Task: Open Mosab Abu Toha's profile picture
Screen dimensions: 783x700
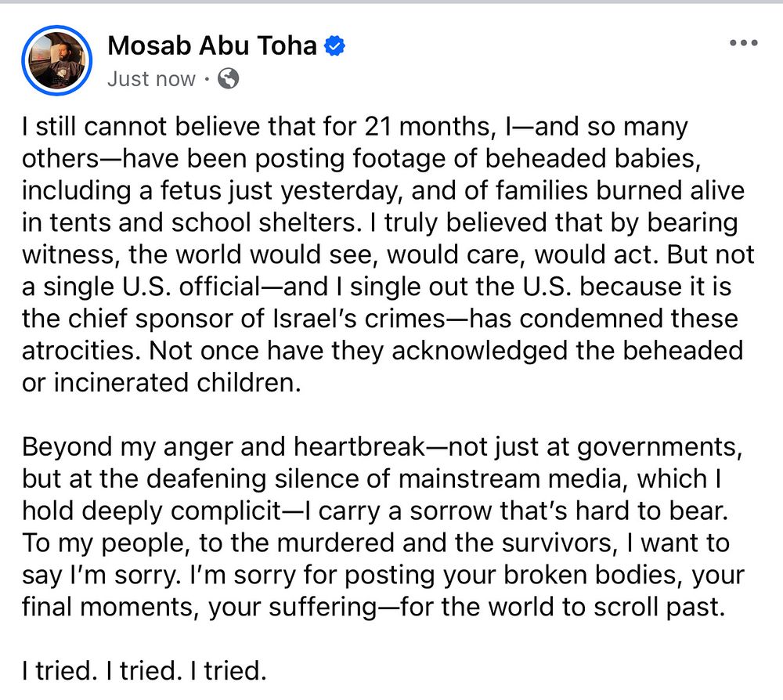Action: pyautogui.click(x=57, y=60)
